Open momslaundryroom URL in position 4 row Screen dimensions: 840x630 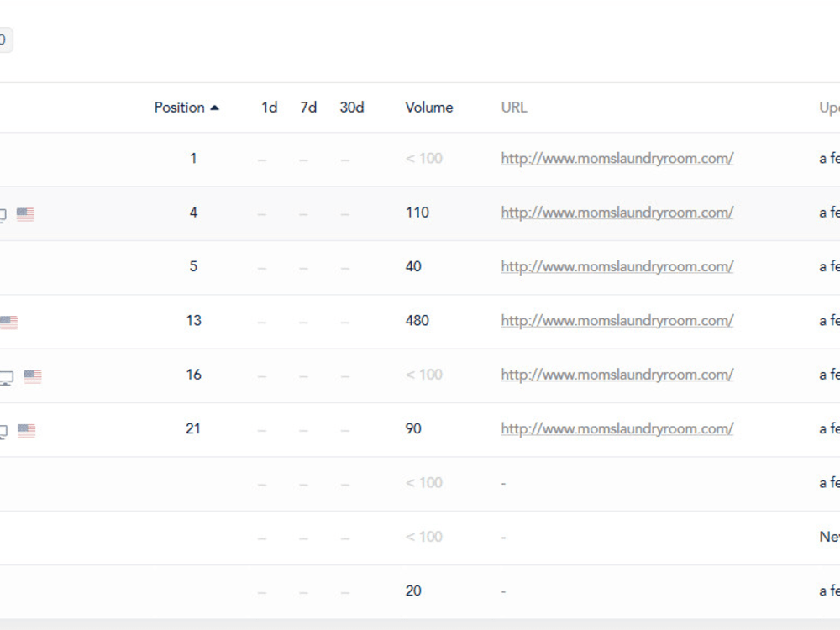(x=617, y=213)
